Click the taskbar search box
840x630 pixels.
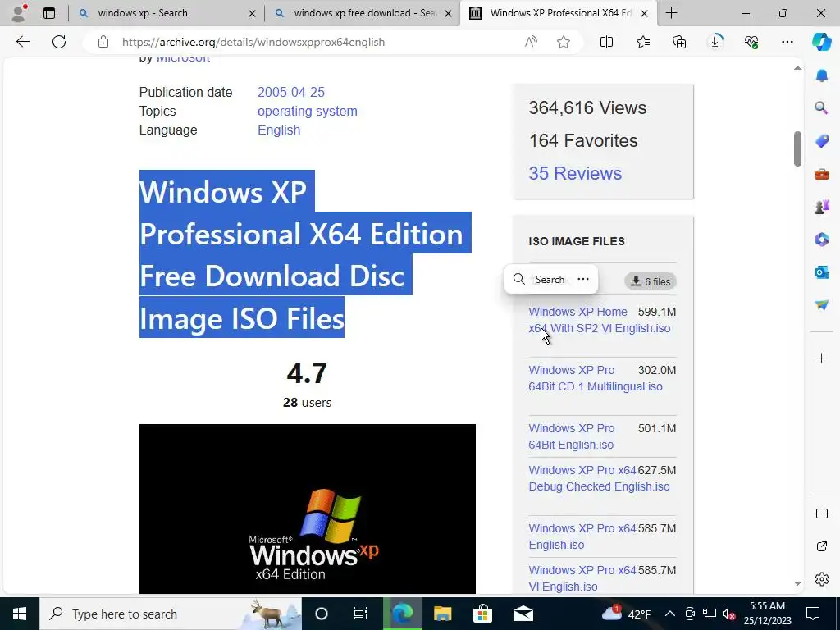click(x=171, y=614)
